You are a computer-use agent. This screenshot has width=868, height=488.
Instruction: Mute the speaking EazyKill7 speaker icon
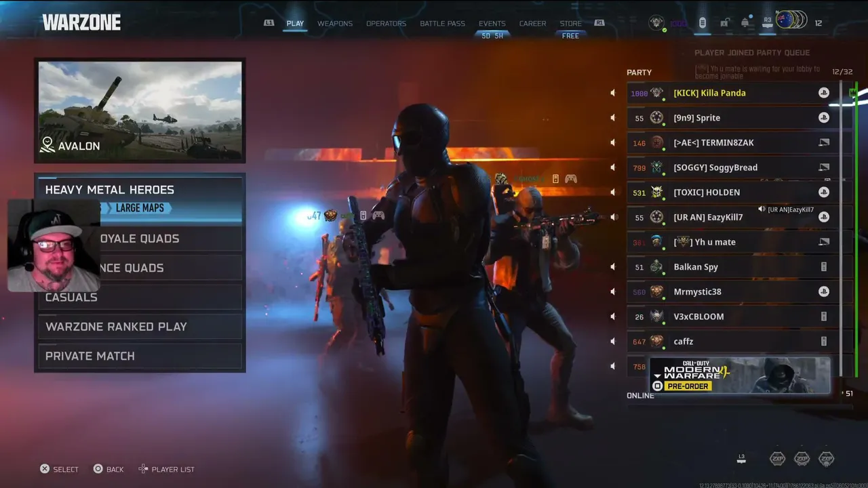click(614, 217)
